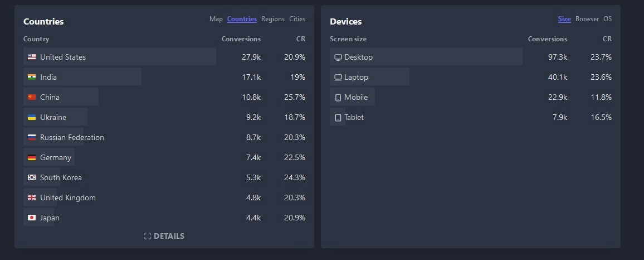This screenshot has width=644, height=260.
Task: Click the India flag icon
Action: [x=32, y=77]
